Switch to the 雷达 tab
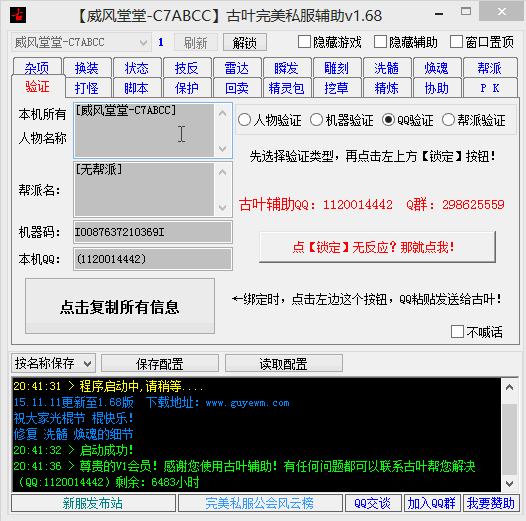 237,67
